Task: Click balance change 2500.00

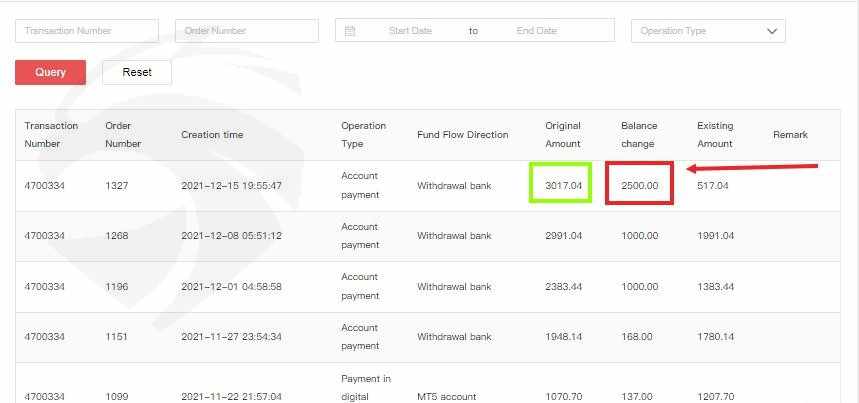Action: 639,186
